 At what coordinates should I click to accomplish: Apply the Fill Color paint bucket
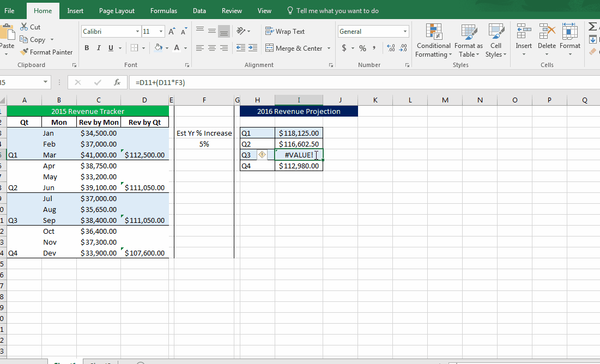click(159, 48)
